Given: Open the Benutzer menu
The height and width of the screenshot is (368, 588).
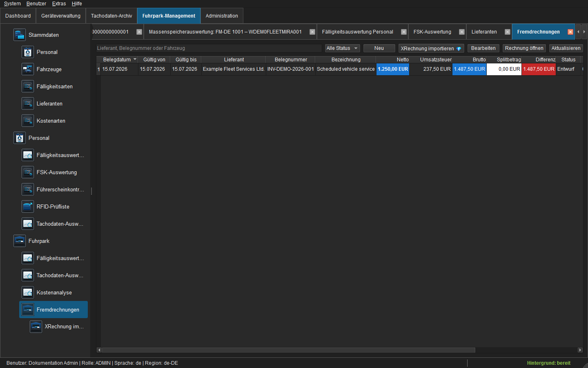Looking at the screenshot, I should pos(36,4).
